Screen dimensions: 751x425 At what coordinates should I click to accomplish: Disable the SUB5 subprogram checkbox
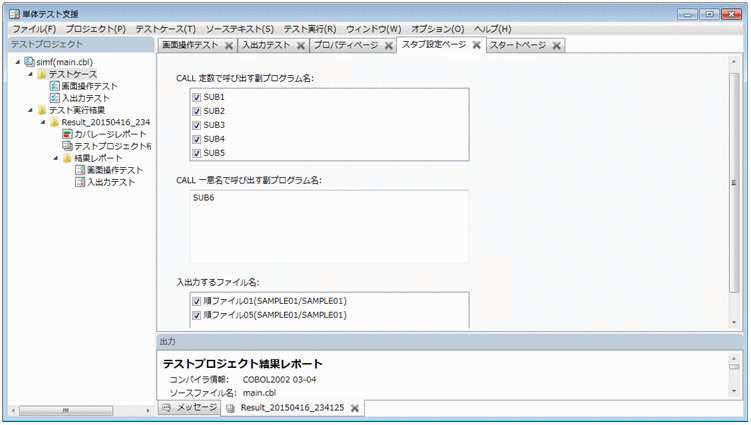click(196, 153)
